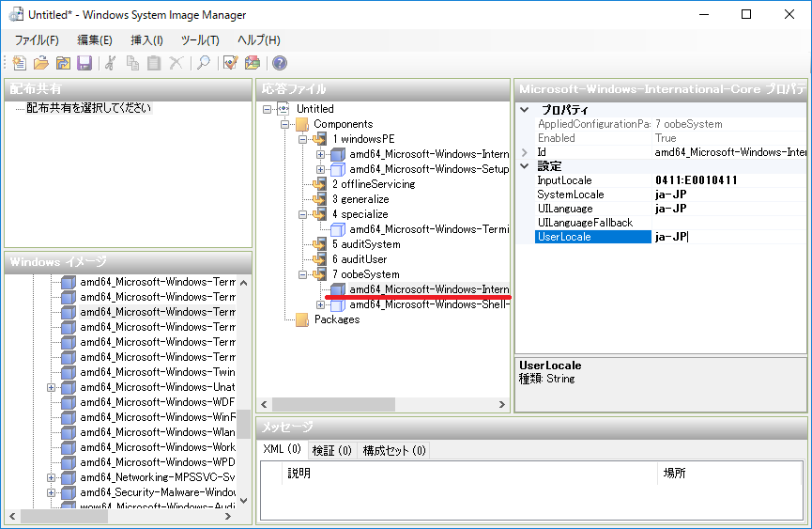The width and height of the screenshot is (812, 529).
Task: Click the 5 auditSystem pass folder icon
Action: tap(319, 244)
